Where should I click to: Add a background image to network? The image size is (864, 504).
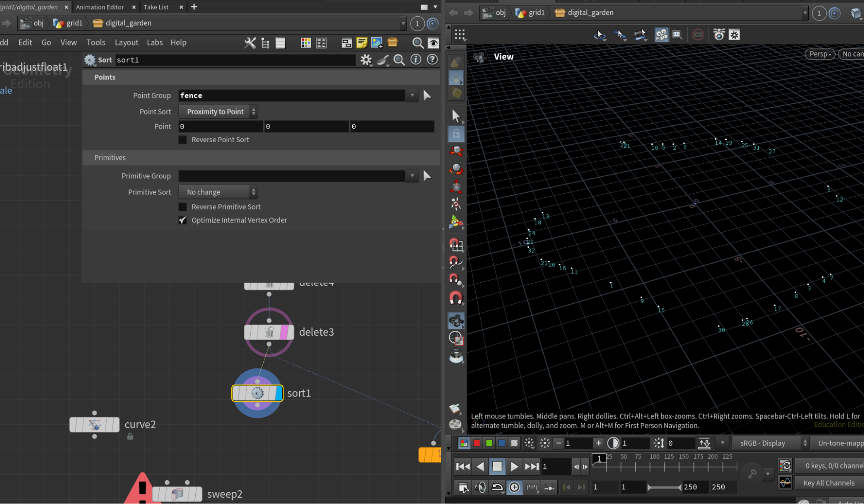pos(377,43)
